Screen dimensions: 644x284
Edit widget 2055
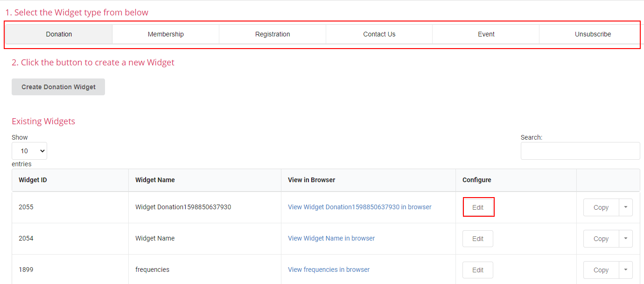pyautogui.click(x=478, y=207)
